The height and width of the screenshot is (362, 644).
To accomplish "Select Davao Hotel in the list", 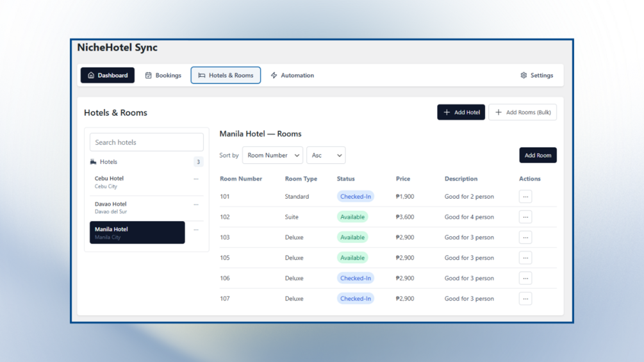I will tap(137, 207).
